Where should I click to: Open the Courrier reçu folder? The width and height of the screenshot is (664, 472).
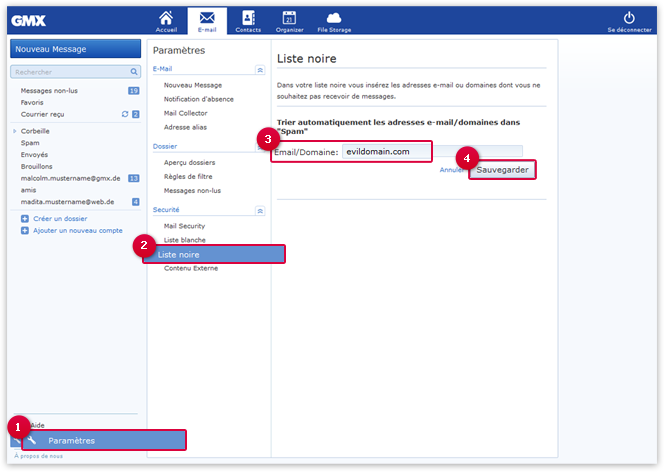pyautogui.click(x=42, y=114)
